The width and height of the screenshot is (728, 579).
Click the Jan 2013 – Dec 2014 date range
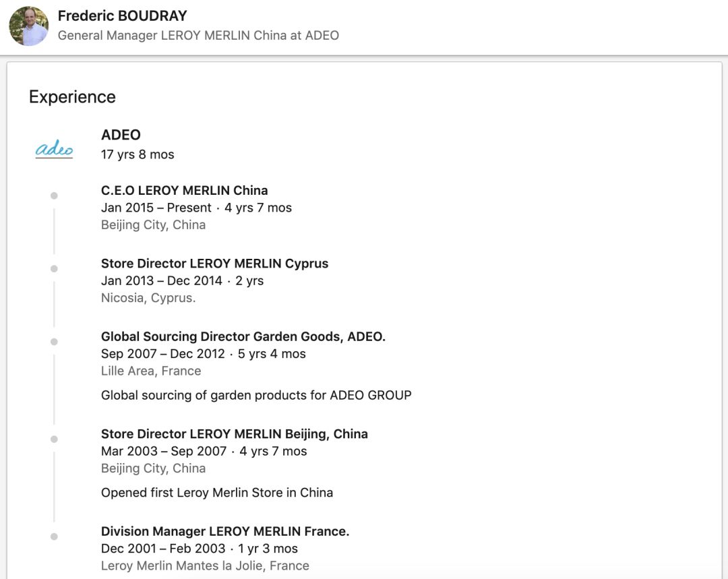[x=162, y=280]
